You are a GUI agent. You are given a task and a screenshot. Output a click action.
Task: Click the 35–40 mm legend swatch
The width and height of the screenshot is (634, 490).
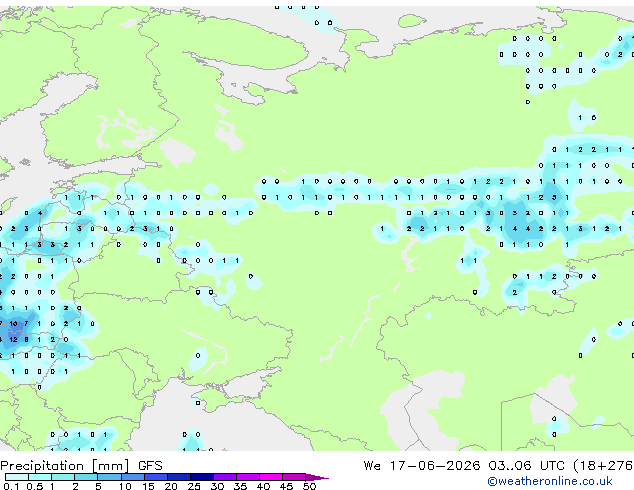tap(248, 477)
